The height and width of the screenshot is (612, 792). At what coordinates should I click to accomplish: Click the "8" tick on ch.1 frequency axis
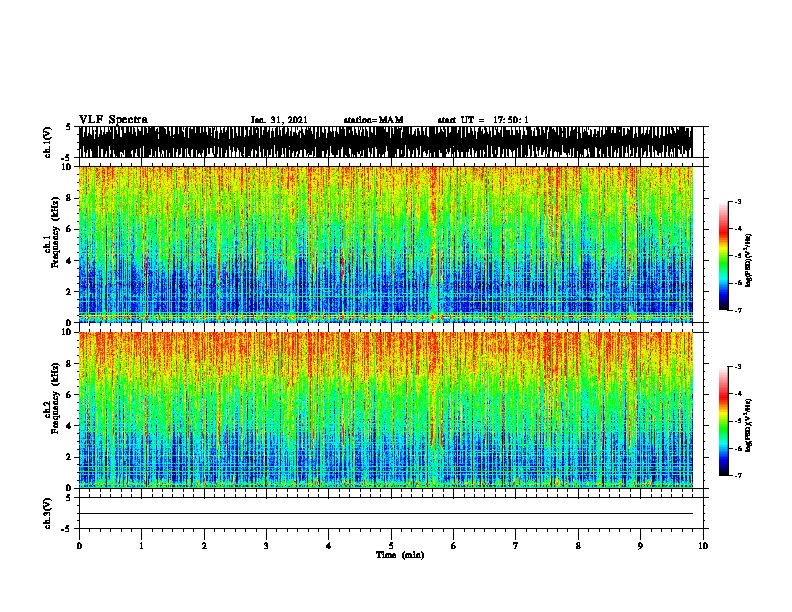(x=69, y=198)
